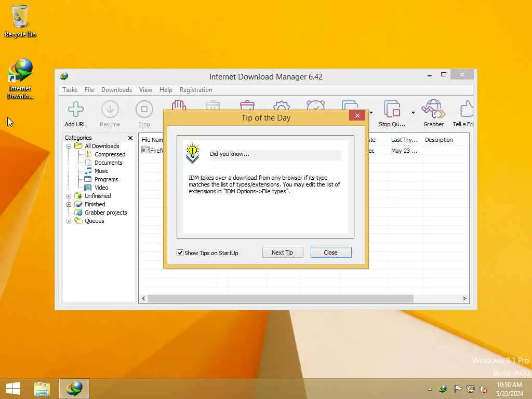
Task: Expand the Finished tree node
Action: point(69,204)
